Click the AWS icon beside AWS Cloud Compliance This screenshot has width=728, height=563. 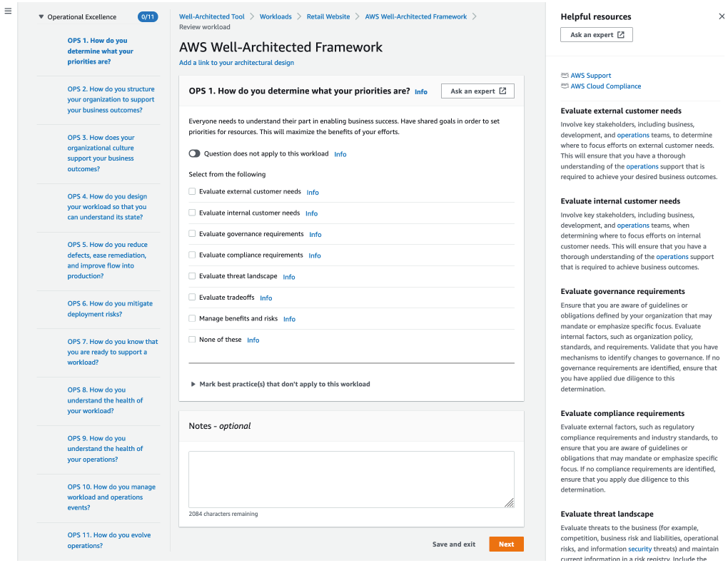(x=563, y=85)
